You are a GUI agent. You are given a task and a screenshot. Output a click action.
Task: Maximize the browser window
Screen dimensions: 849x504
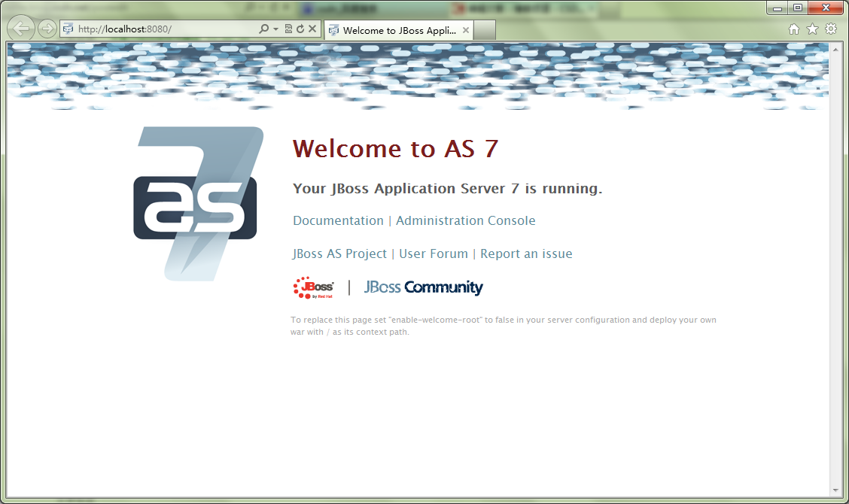[x=798, y=8]
